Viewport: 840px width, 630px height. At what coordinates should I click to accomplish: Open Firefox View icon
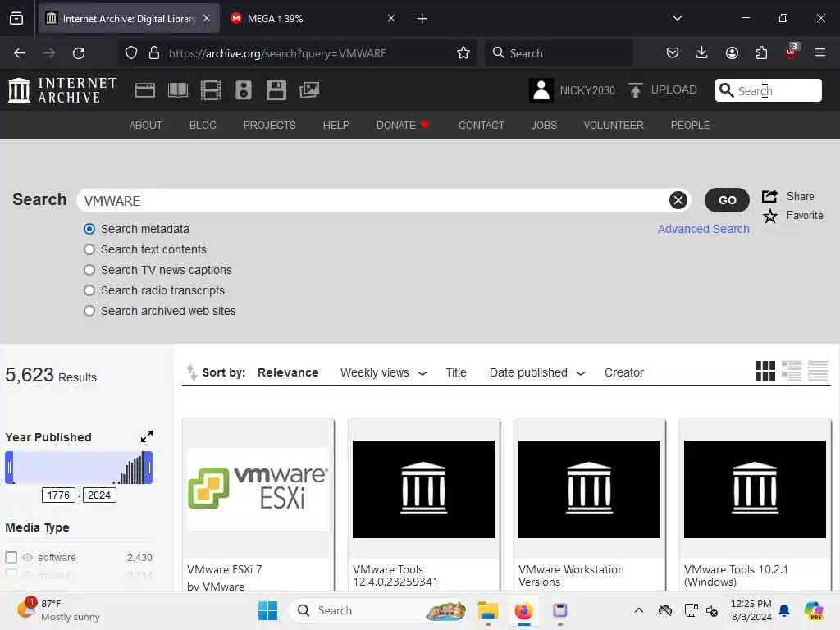[16, 19]
